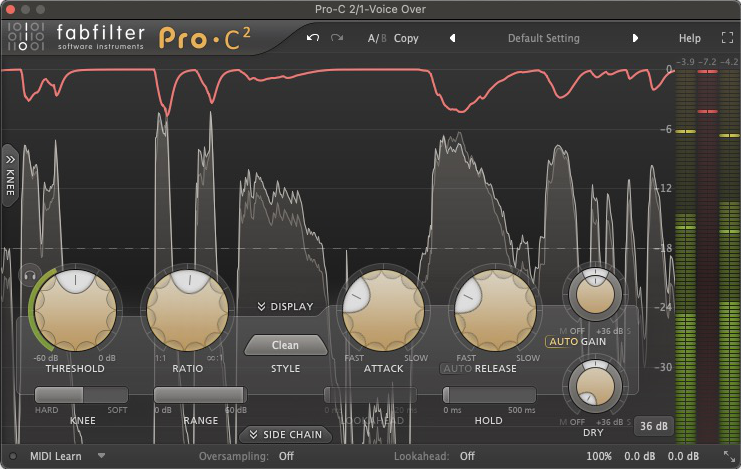Toggle full screen mode icon
The width and height of the screenshot is (741, 469).
pyautogui.click(x=727, y=38)
